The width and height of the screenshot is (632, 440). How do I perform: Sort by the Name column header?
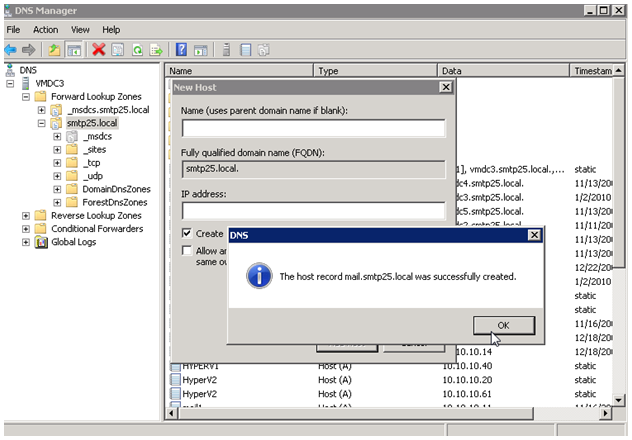(239, 71)
